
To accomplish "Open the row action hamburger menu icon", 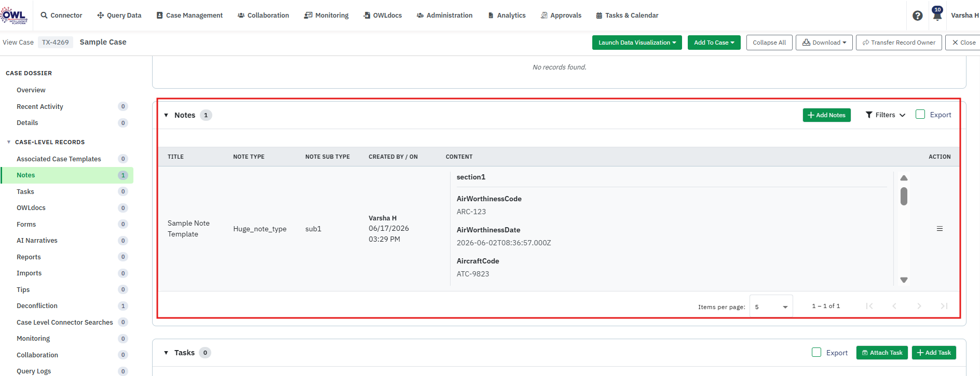I will 940,229.
